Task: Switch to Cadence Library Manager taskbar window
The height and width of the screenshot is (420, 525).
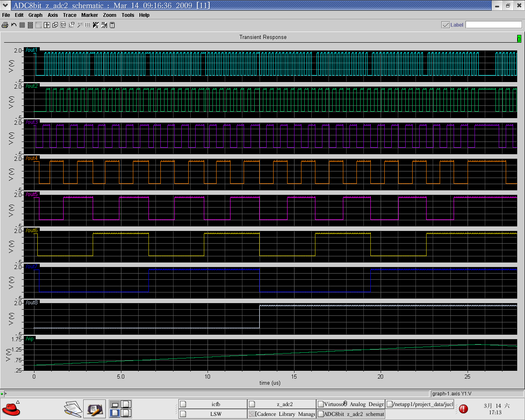Action: [282, 414]
